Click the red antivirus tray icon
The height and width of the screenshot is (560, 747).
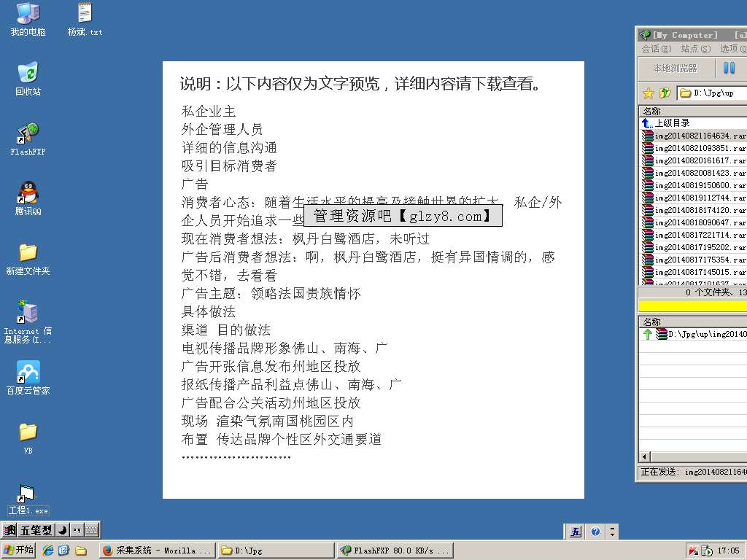pyautogui.click(x=693, y=551)
